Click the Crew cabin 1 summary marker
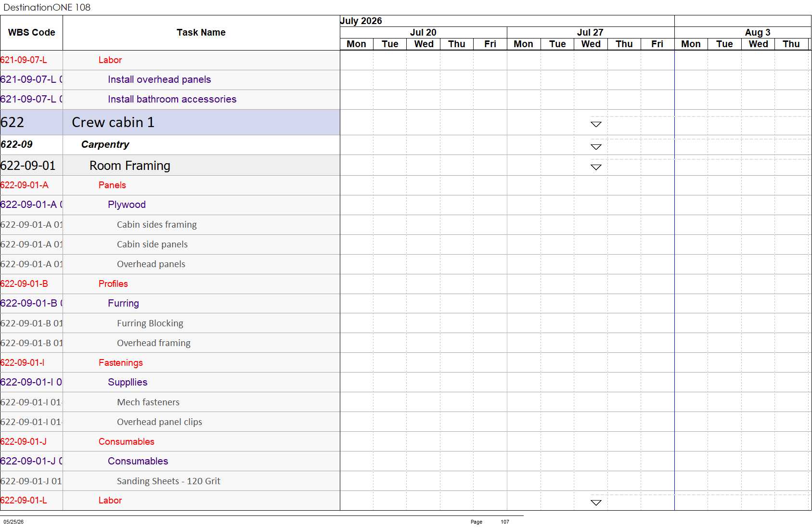The image size is (812, 528). click(596, 124)
